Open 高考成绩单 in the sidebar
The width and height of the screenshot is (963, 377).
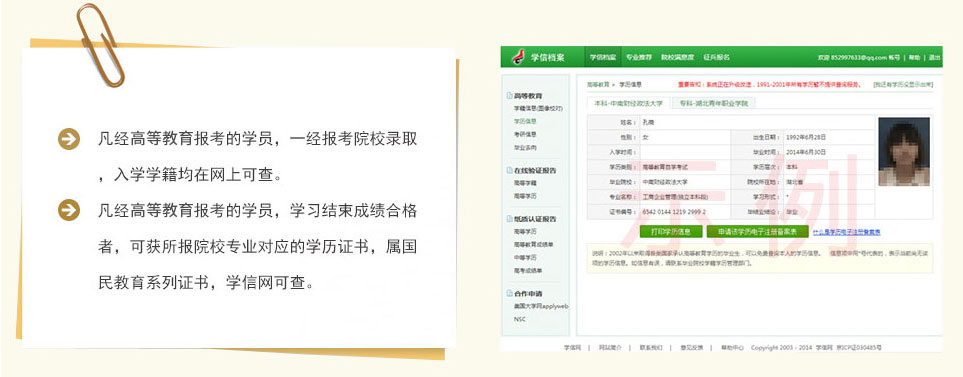coord(528,271)
